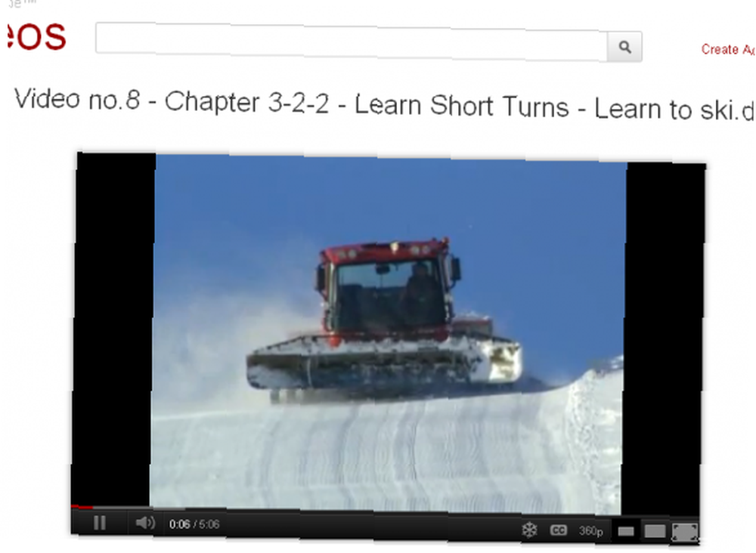Open fullscreen mode for the video
The width and height of the screenshot is (756, 553).
(685, 533)
